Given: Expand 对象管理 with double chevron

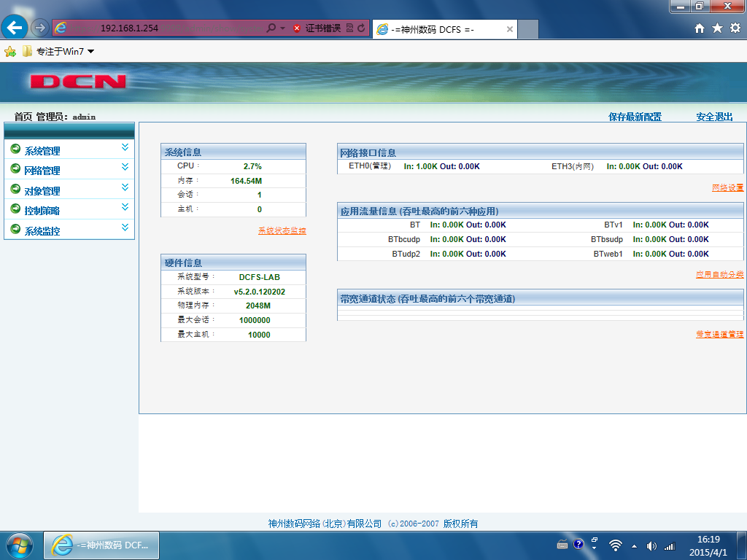Looking at the screenshot, I should pyautogui.click(x=125, y=187).
